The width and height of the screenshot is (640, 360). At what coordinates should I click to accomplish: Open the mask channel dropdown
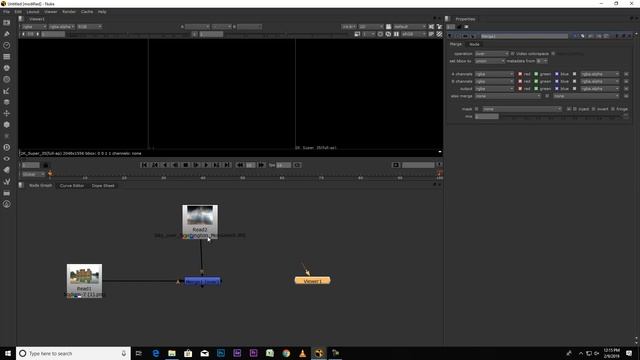click(522, 109)
